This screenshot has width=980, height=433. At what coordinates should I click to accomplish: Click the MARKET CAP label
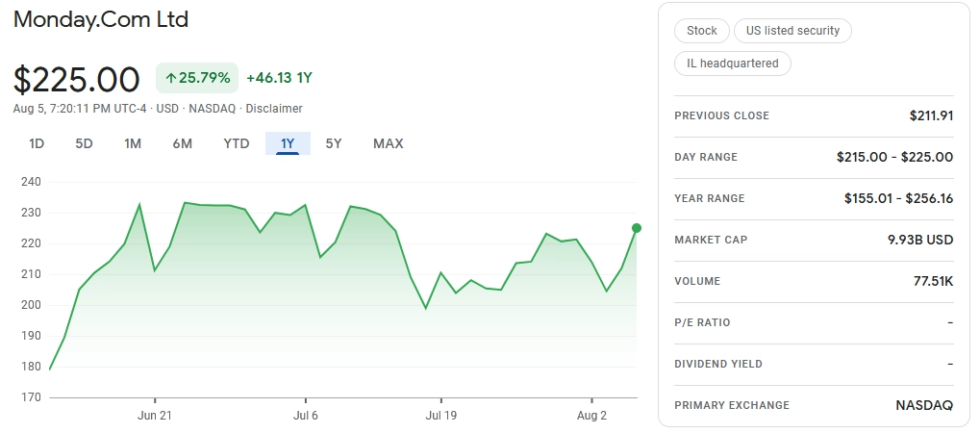coord(711,240)
